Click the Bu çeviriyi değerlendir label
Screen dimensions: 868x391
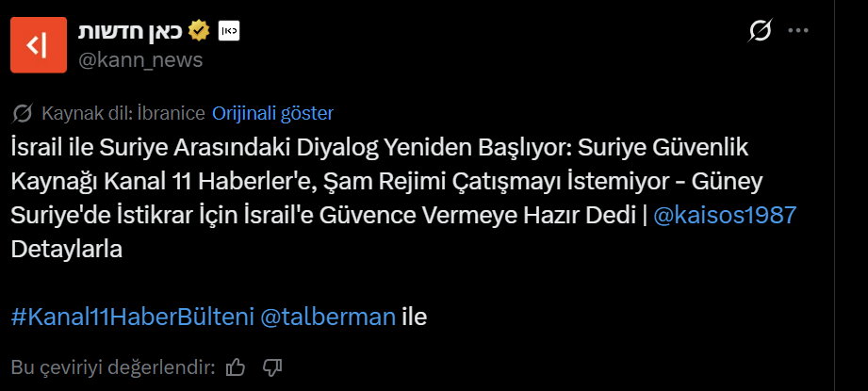(x=113, y=367)
